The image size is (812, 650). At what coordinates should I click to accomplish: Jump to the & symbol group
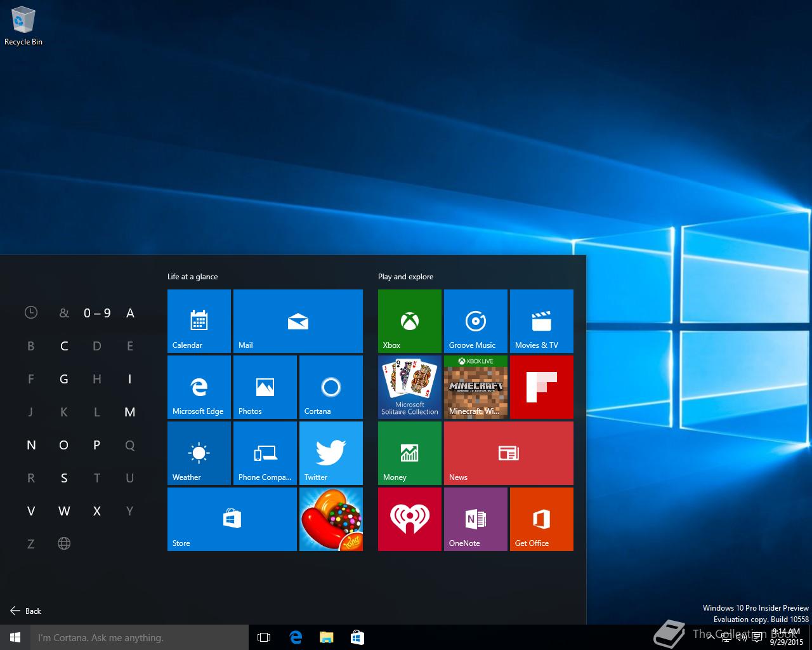click(64, 313)
